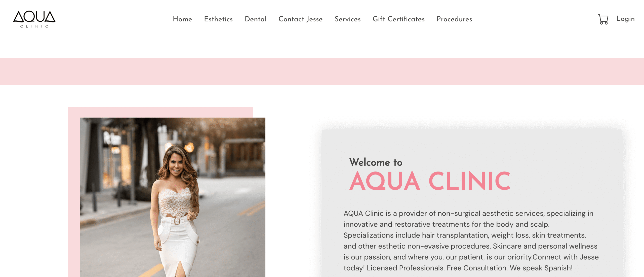This screenshot has width=644, height=277.
Task: Click the pink frame behind the photo
Action: (74, 191)
